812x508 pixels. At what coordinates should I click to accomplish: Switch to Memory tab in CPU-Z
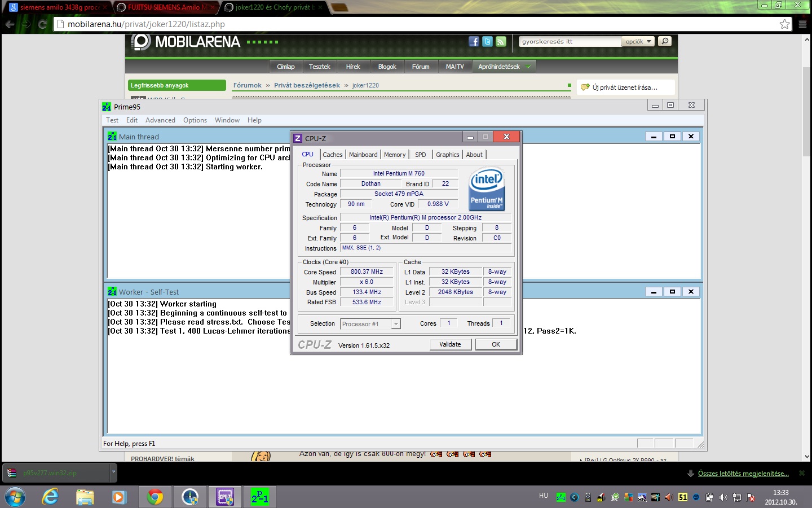395,155
